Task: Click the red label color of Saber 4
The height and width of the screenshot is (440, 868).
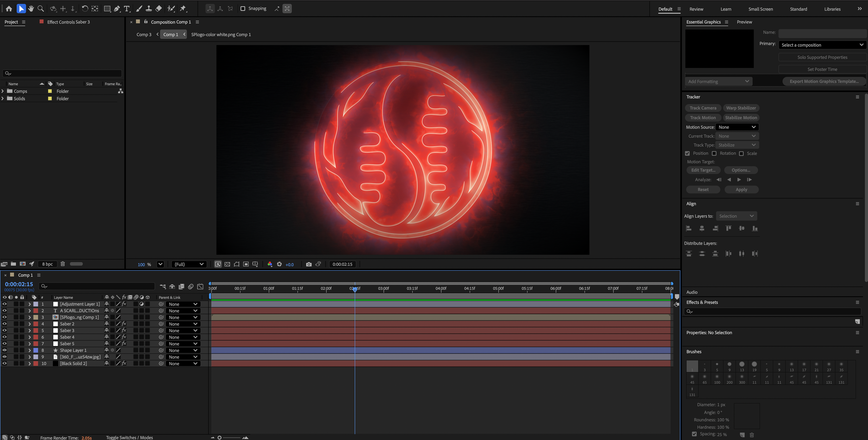Action: [x=36, y=337]
